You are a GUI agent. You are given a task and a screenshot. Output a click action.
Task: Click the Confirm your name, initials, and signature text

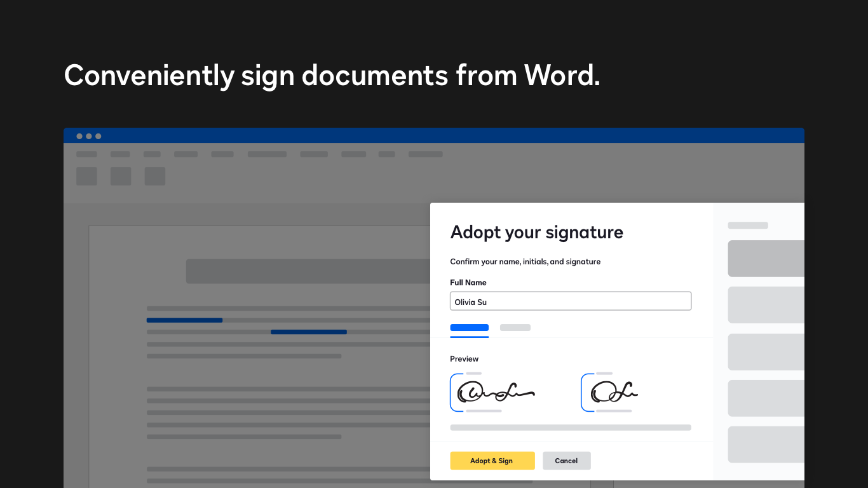(526, 262)
